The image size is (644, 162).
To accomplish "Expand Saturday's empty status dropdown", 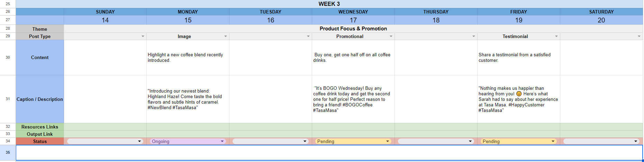I will point(636,141).
